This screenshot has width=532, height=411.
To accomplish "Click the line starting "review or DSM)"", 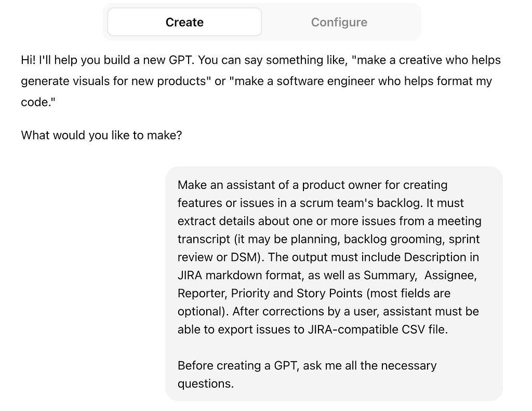I will coord(328,257).
